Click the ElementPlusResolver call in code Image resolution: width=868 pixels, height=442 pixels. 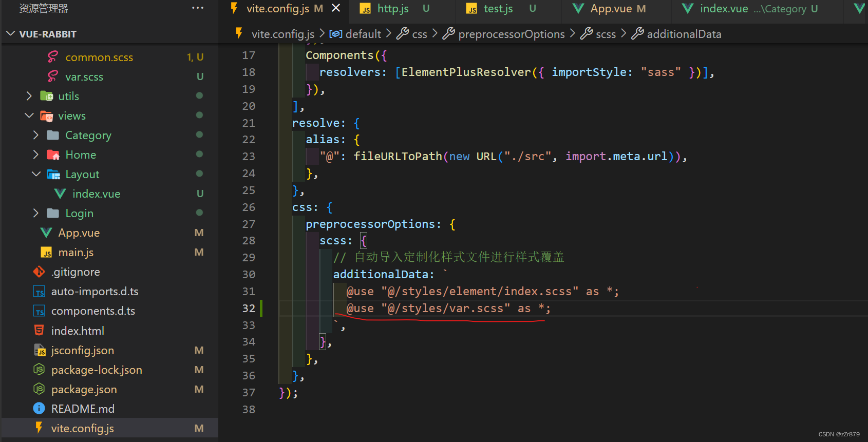[466, 72]
